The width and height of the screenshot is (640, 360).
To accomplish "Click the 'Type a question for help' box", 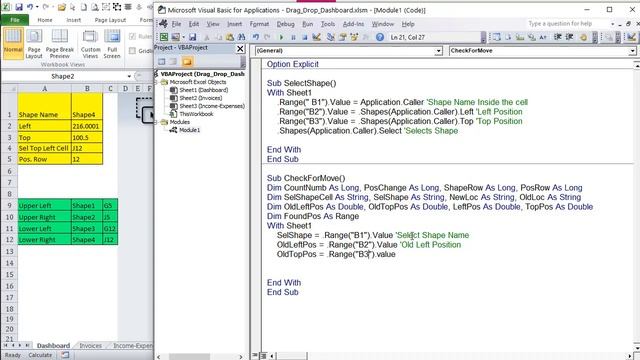I will [567, 24].
